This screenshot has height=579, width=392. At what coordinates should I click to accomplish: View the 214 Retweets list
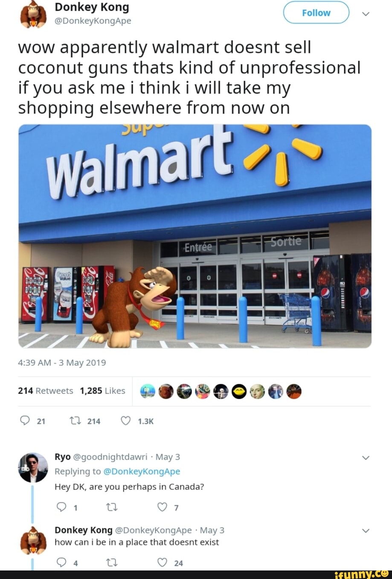pos(46,391)
